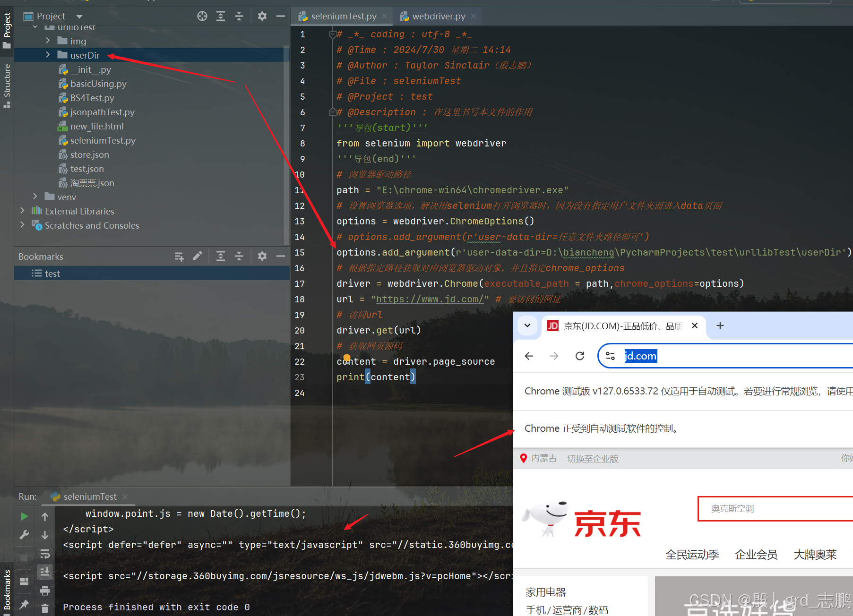Hide the Project panel with minus icon
Image resolution: width=853 pixels, height=616 pixels.
click(x=281, y=16)
